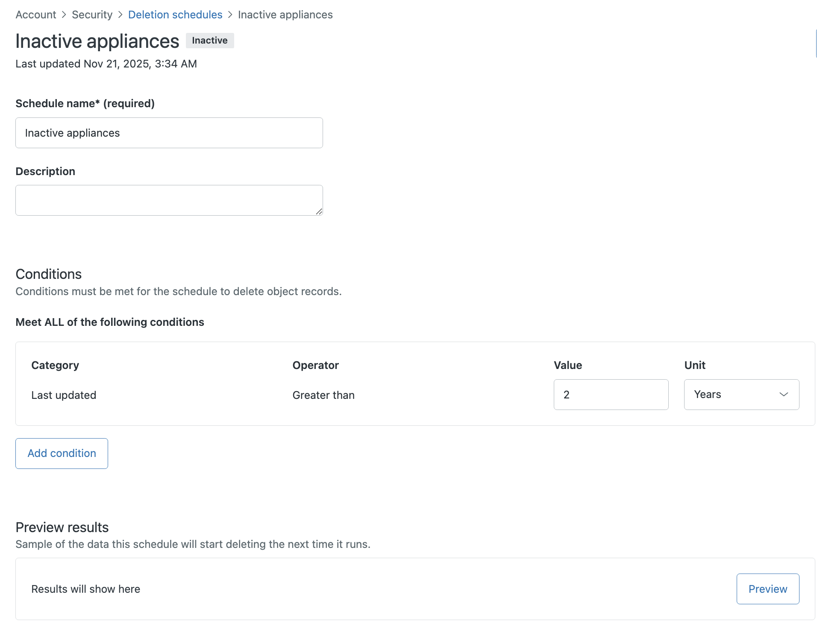The width and height of the screenshot is (817, 644).
Task: Click the chevron between Account and Security
Action: pyautogui.click(x=64, y=15)
